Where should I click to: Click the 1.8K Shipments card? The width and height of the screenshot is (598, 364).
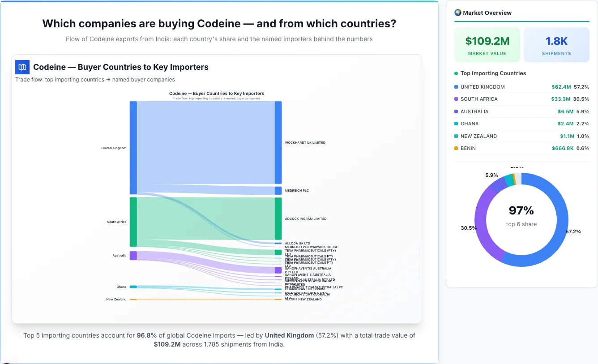click(x=556, y=44)
